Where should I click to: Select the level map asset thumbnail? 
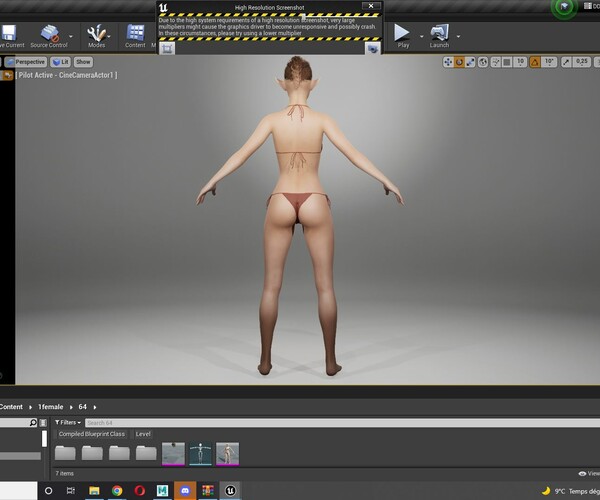click(173, 454)
